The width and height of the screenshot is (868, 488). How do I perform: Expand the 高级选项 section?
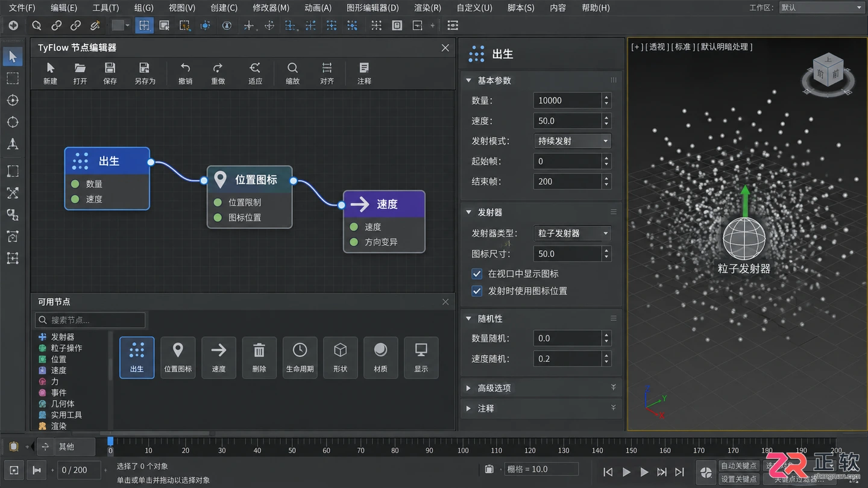click(469, 388)
